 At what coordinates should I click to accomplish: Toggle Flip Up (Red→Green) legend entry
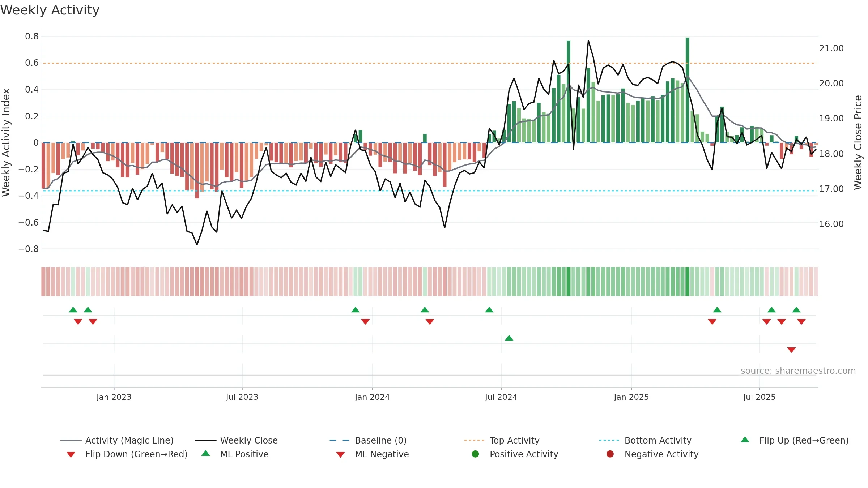[x=795, y=440]
